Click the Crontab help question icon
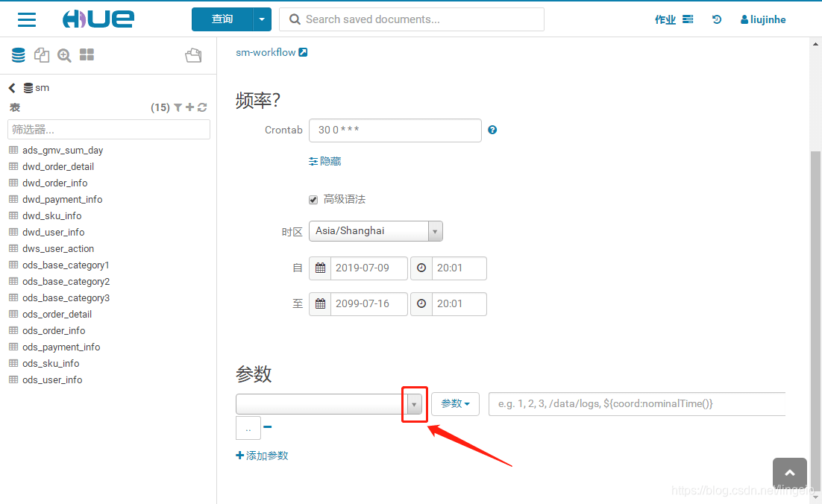The height and width of the screenshot is (504, 822). pos(492,130)
